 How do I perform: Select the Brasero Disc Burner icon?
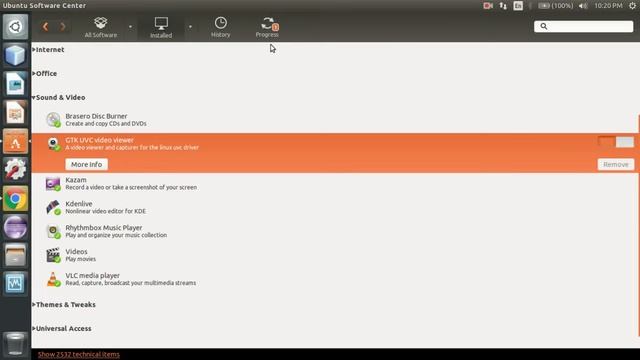[53, 120]
